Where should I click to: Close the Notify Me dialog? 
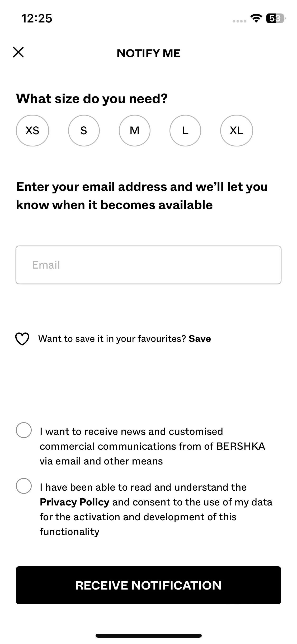coord(18,52)
